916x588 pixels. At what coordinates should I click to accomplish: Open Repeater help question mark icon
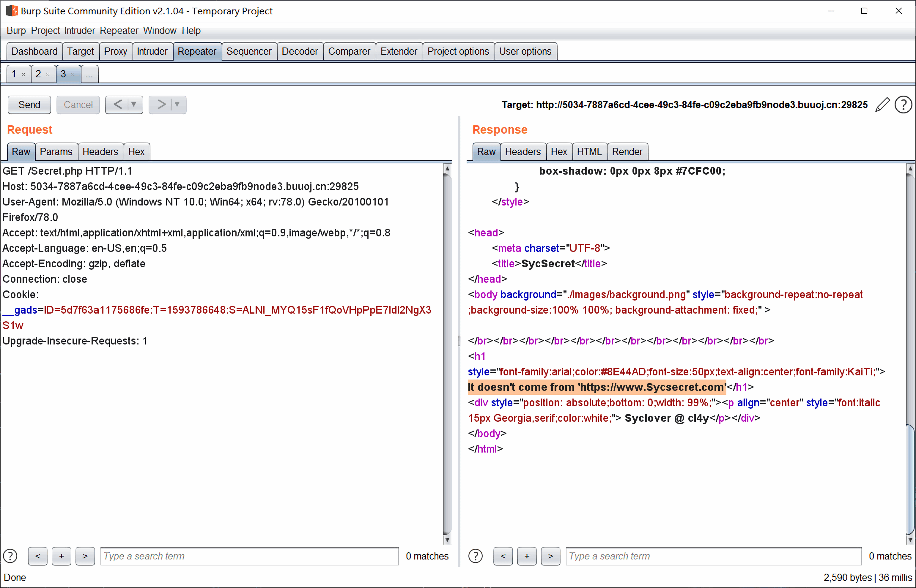(x=904, y=105)
